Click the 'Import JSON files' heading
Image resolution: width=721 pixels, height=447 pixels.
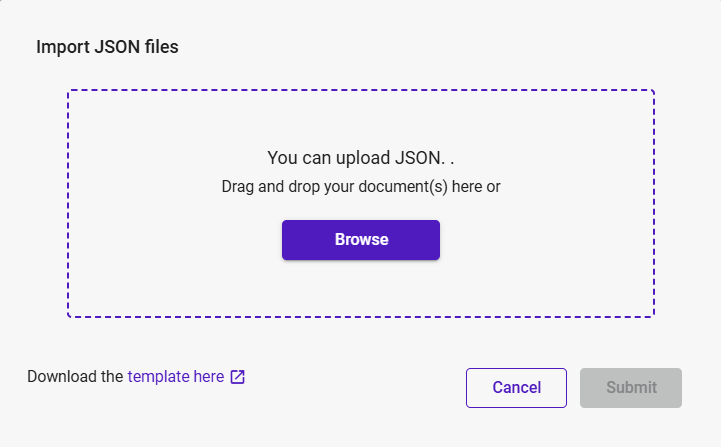point(107,46)
